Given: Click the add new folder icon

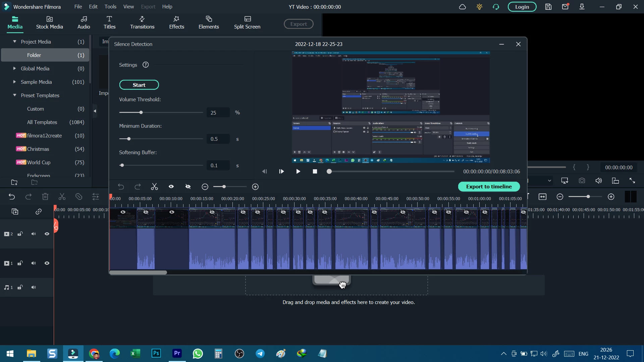Looking at the screenshot, I should click(x=14, y=182).
